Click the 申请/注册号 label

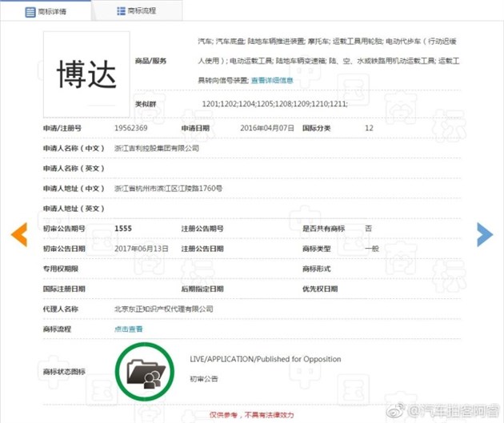click(x=62, y=128)
